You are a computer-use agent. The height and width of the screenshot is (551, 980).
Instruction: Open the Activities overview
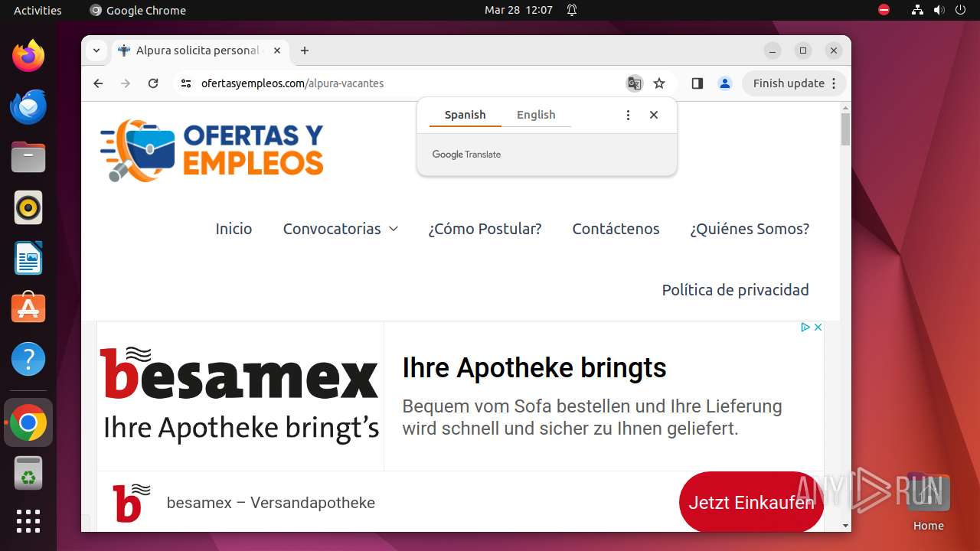click(x=38, y=10)
